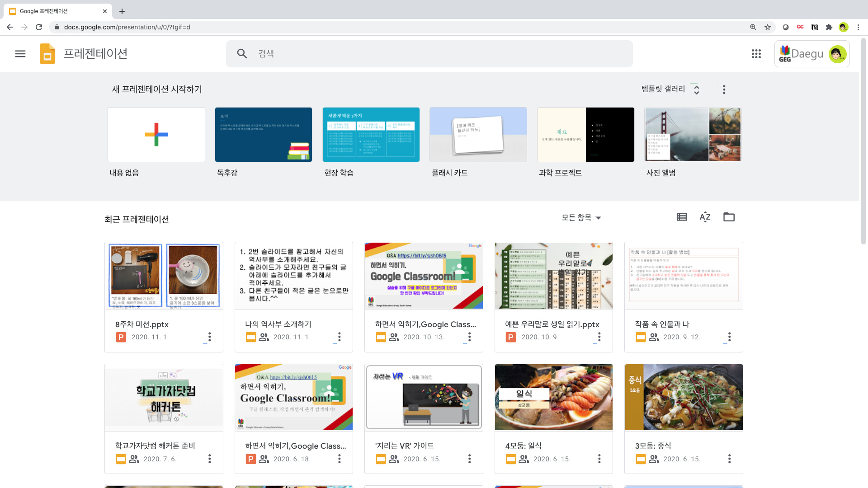Viewport: 868px width, 488px height.
Task: Open template section three-dot options menu
Action: click(724, 89)
